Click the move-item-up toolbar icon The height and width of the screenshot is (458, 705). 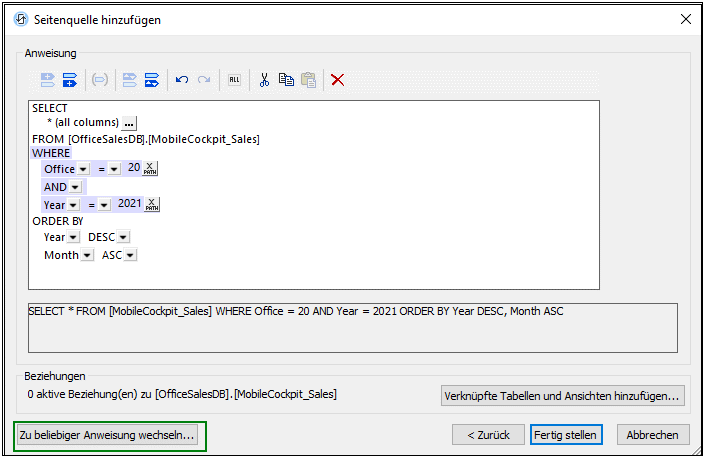pyautogui.click(x=130, y=80)
